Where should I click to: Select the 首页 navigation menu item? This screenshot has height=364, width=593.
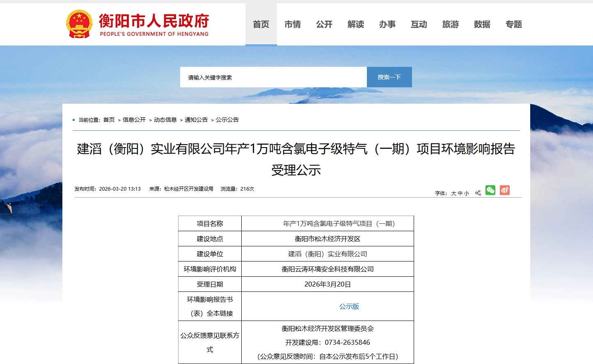[x=261, y=24]
